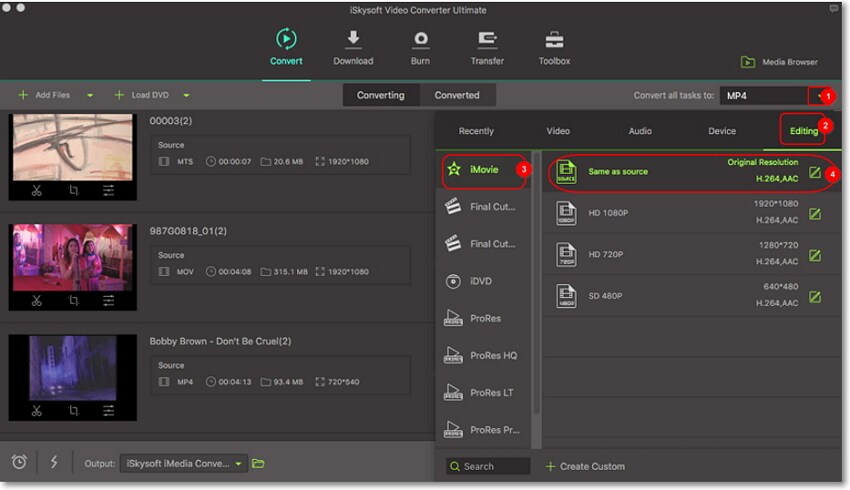Open the Output location dropdown
Image resolution: width=850 pixels, height=490 pixels.
(x=184, y=463)
